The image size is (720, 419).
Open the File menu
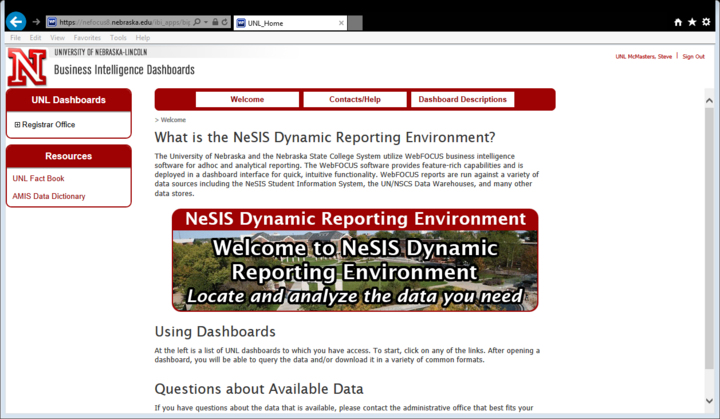tap(15, 38)
